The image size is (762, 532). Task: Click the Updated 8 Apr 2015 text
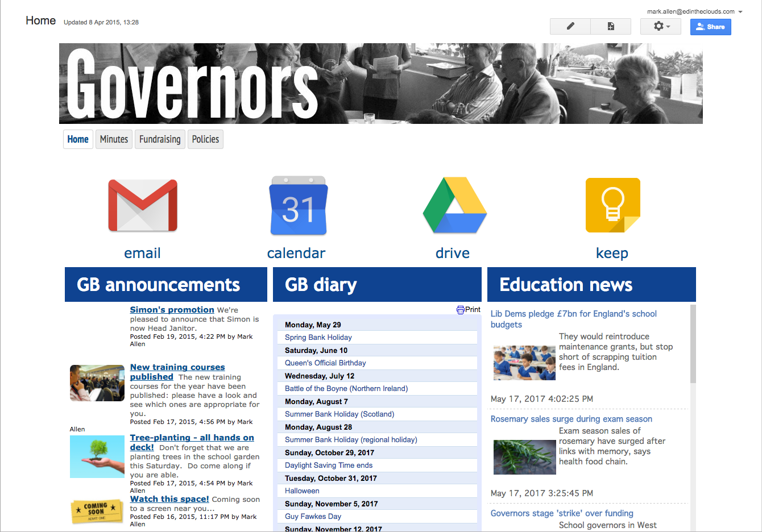pos(101,22)
